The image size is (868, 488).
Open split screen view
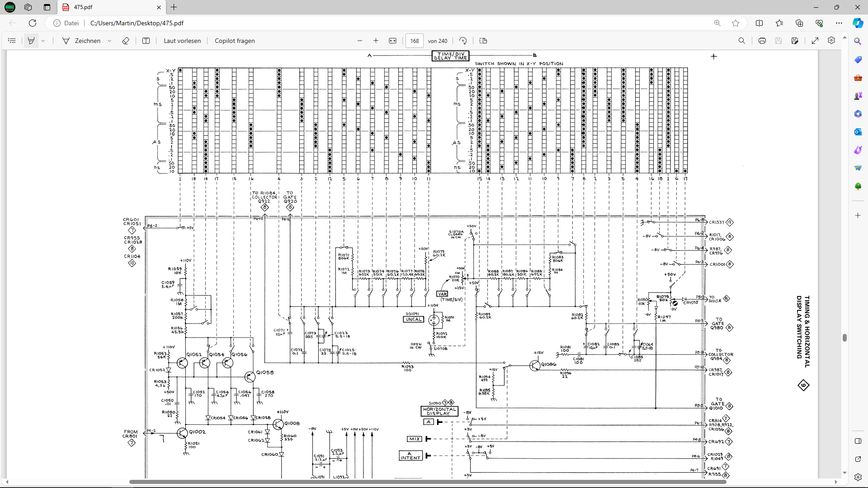tap(759, 23)
